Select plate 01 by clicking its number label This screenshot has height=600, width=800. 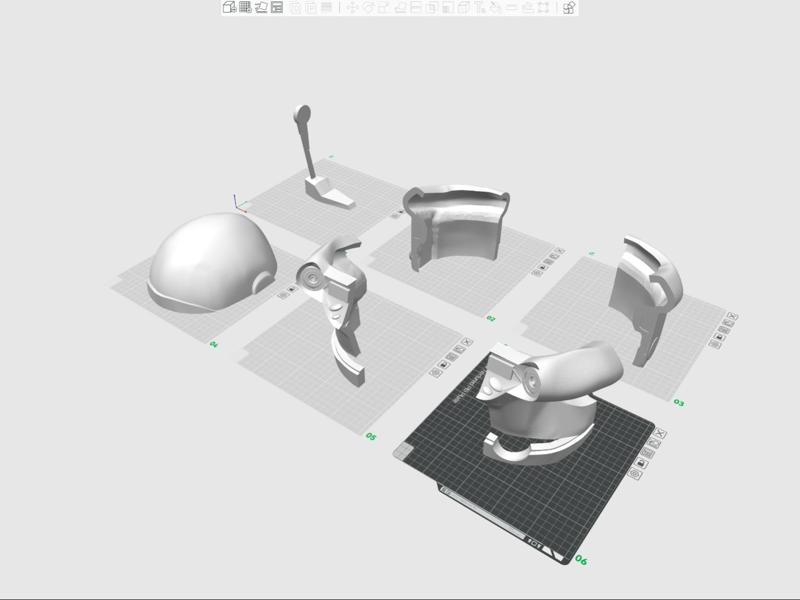pyautogui.click(x=332, y=156)
